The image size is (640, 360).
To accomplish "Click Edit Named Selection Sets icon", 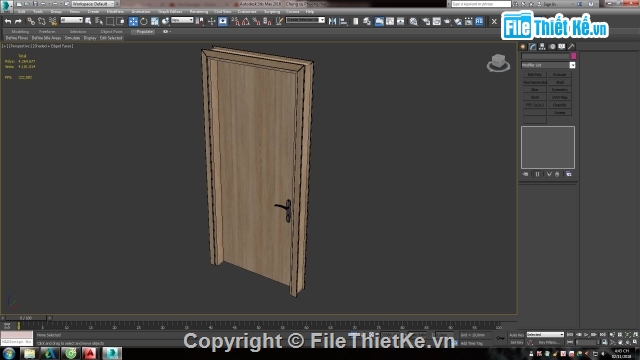I will pos(279,21).
